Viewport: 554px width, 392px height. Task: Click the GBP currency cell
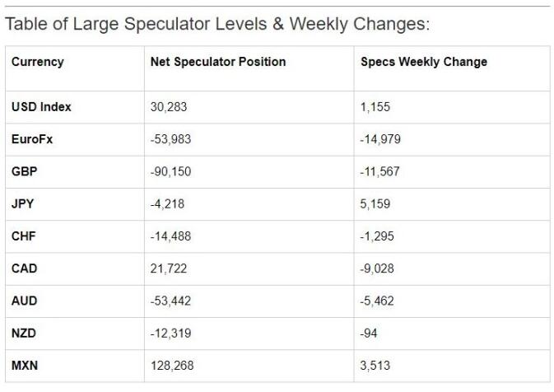click(x=25, y=171)
